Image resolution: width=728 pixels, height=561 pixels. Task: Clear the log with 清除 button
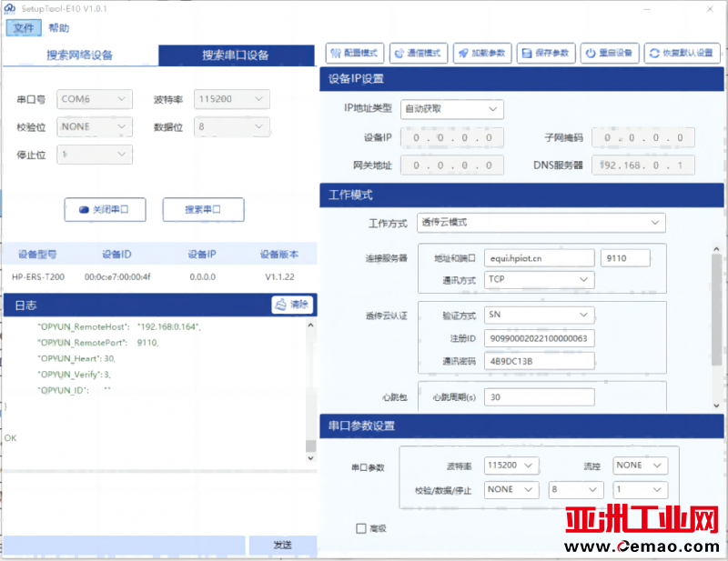click(x=293, y=305)
